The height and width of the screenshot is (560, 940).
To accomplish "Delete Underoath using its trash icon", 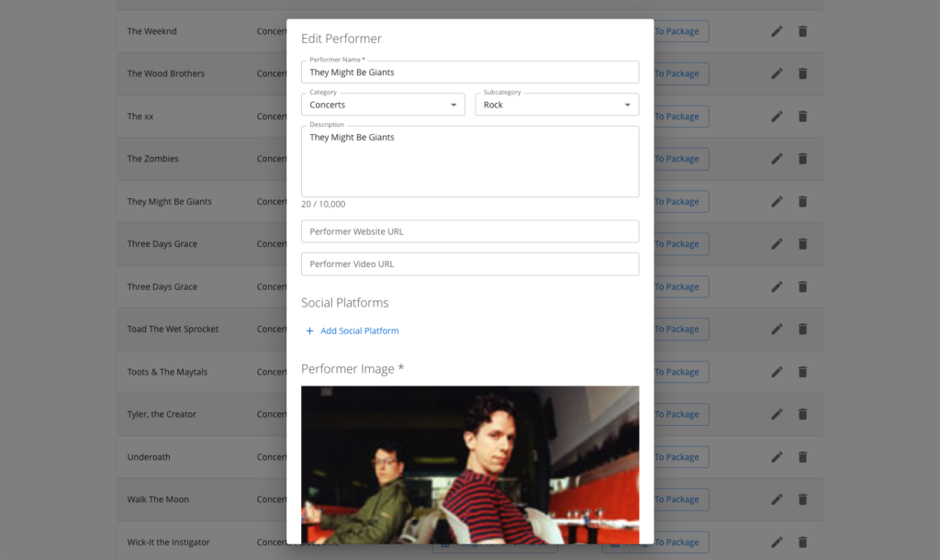I will pyautogui.click(x=802, y=457).
